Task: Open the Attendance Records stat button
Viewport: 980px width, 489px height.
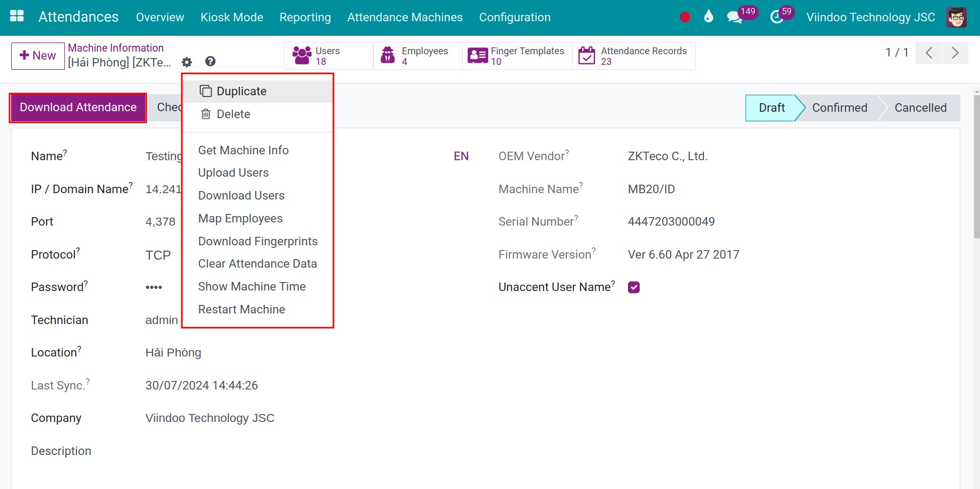Action: pyautogui.click(x=634, y=56)
